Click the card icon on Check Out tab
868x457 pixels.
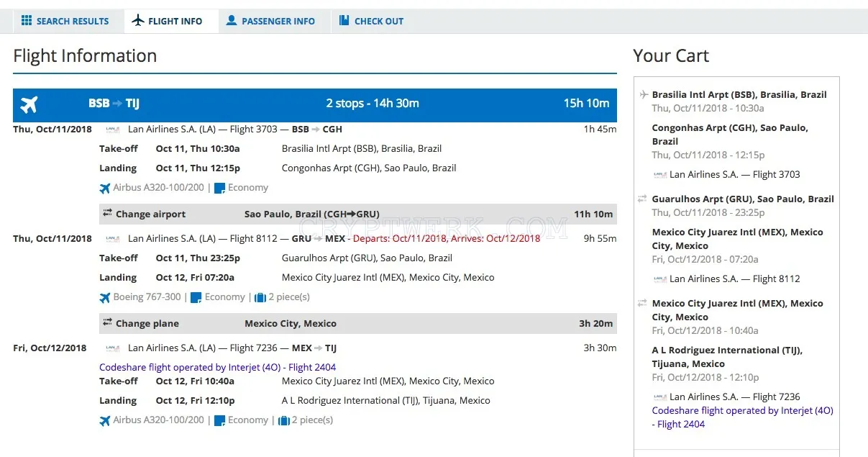(x=344, y=20)
